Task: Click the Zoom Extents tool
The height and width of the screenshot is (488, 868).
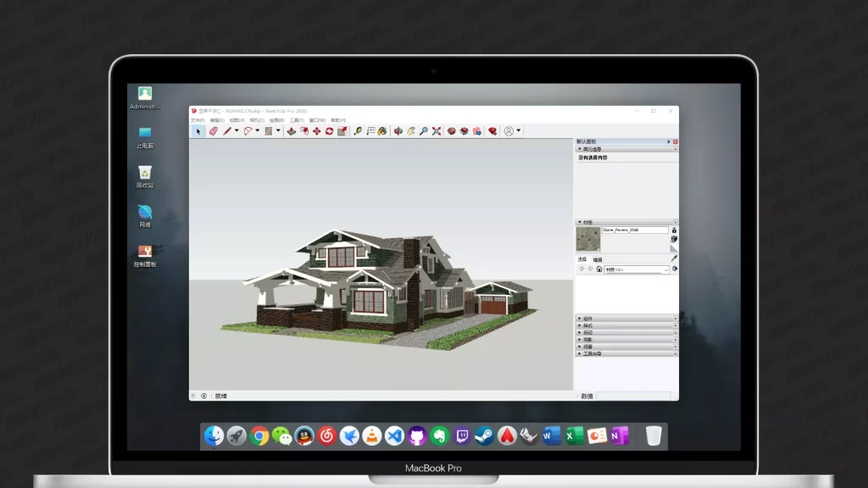Action: [436, 131]
